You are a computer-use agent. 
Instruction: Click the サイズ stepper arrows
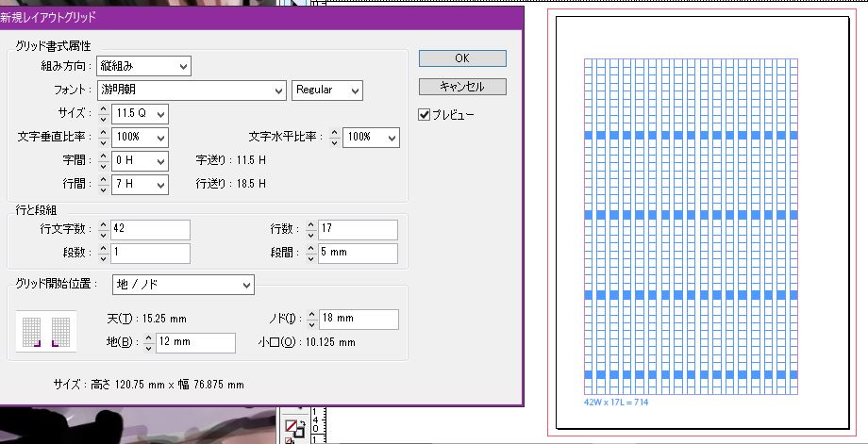coord(104,114)
